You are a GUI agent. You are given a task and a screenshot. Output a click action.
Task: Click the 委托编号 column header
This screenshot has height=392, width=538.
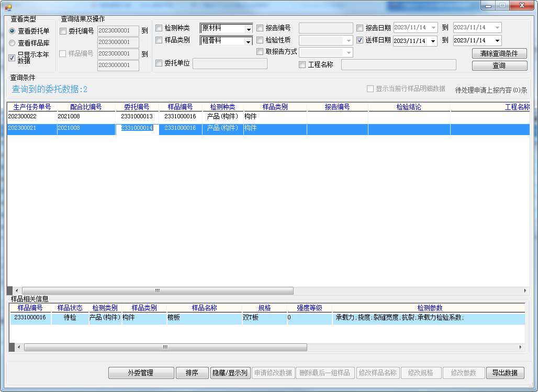pyautogui.click(x=137, y=107)
